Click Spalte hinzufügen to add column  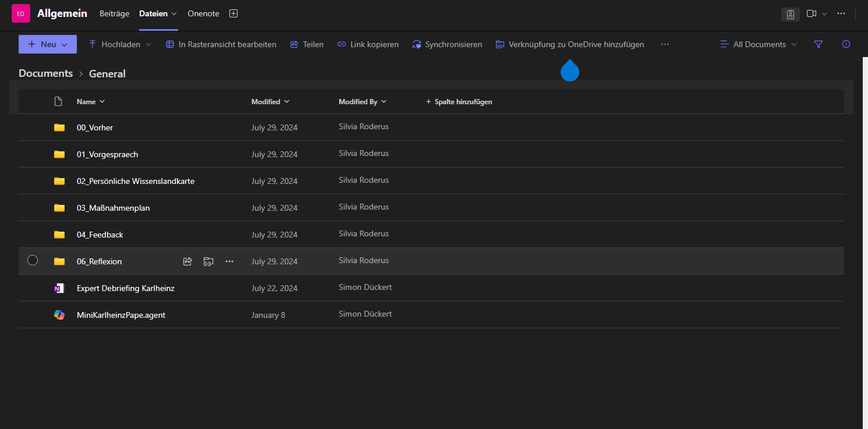pos(459,101)
